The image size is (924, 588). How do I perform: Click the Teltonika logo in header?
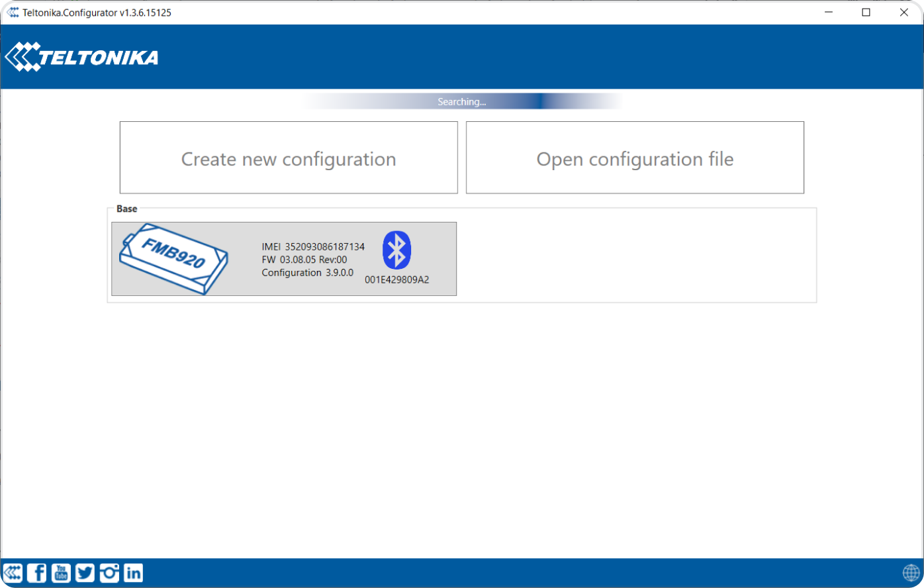[82, 57]
